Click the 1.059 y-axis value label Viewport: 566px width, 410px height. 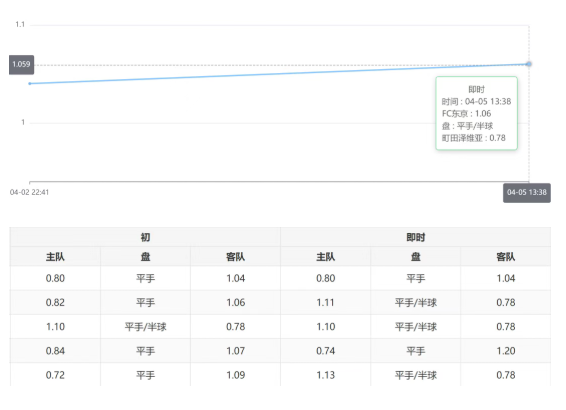(21, 65)
